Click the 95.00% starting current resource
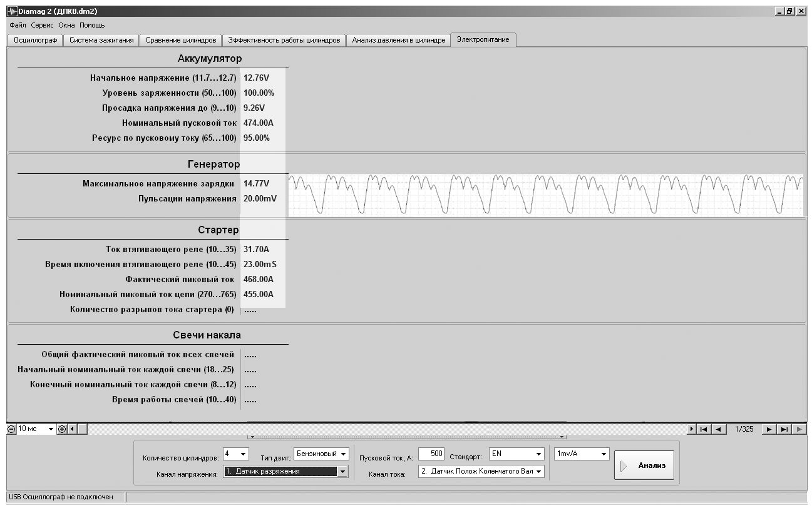 pyautogui.click(x=257, y=138)
